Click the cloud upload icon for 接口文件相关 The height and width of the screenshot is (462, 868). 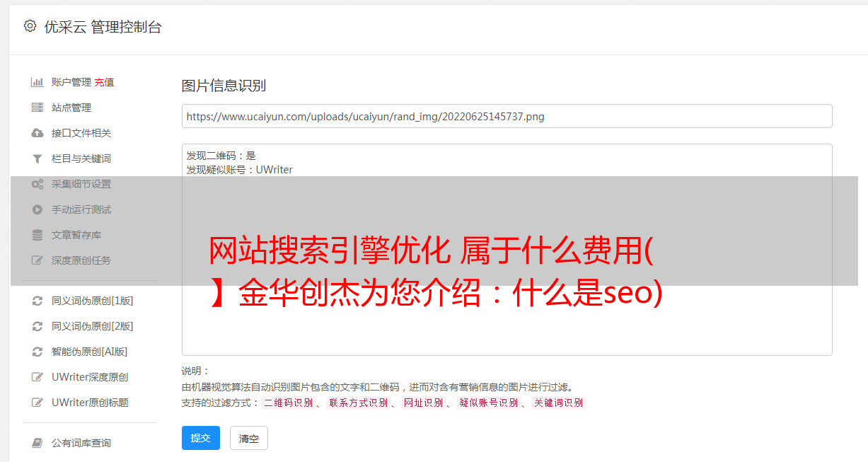click(37, 133)
